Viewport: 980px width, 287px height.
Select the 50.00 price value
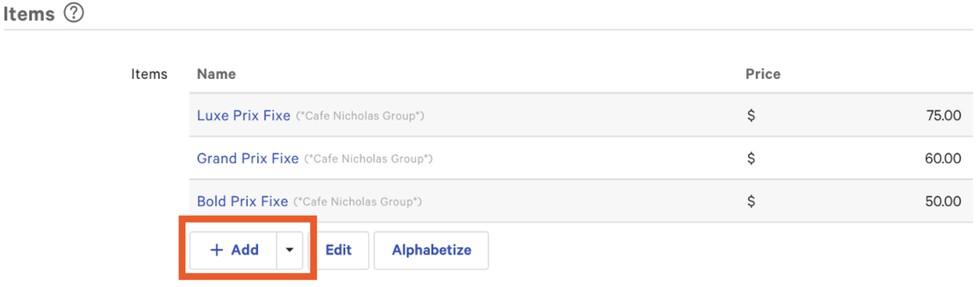[x=943, y=201]
